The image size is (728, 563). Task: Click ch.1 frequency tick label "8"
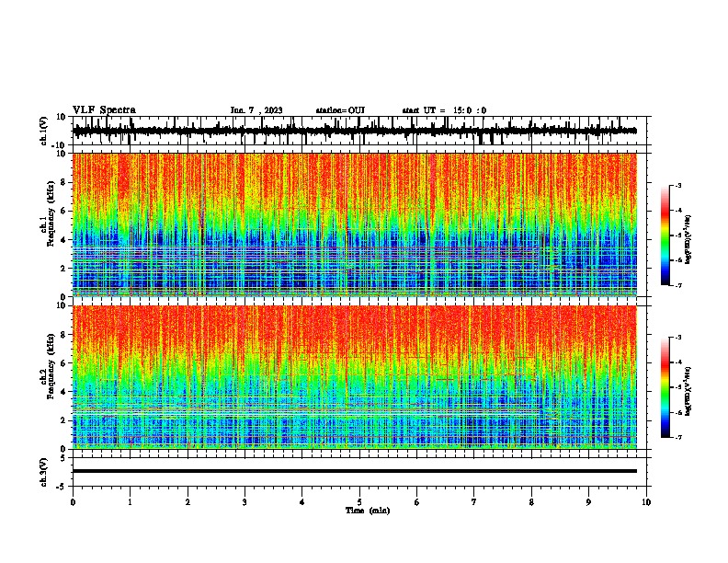click(63, 182)
